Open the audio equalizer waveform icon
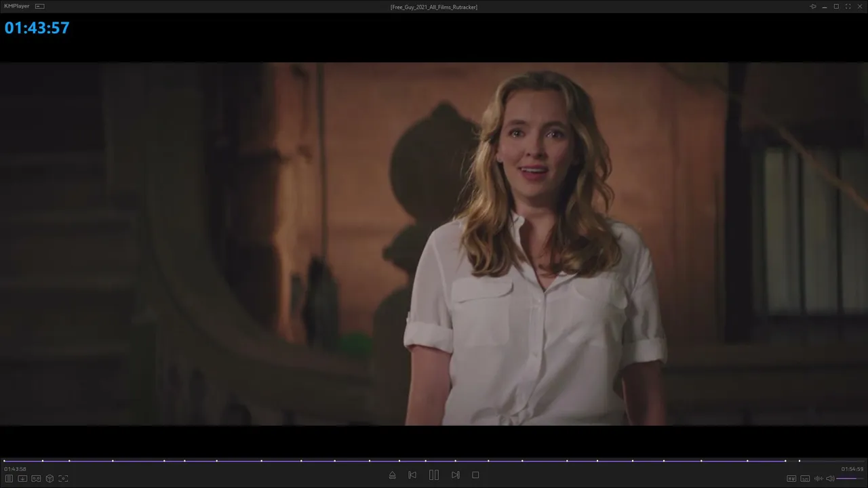The height and width of the screenshot is (488, 868). coord(818,479)
